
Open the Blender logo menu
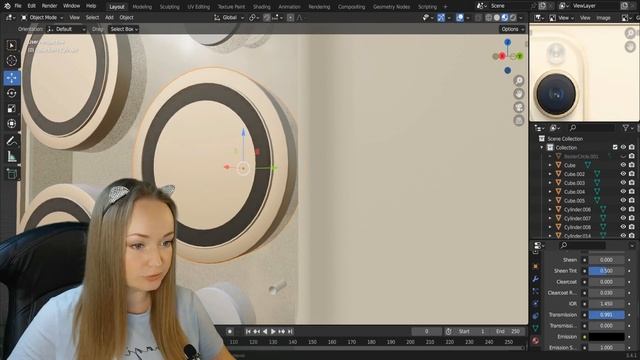[x=7, y=6]
